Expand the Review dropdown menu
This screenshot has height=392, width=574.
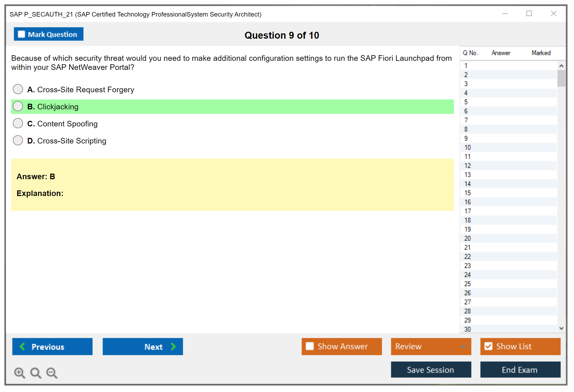(463, 346)
